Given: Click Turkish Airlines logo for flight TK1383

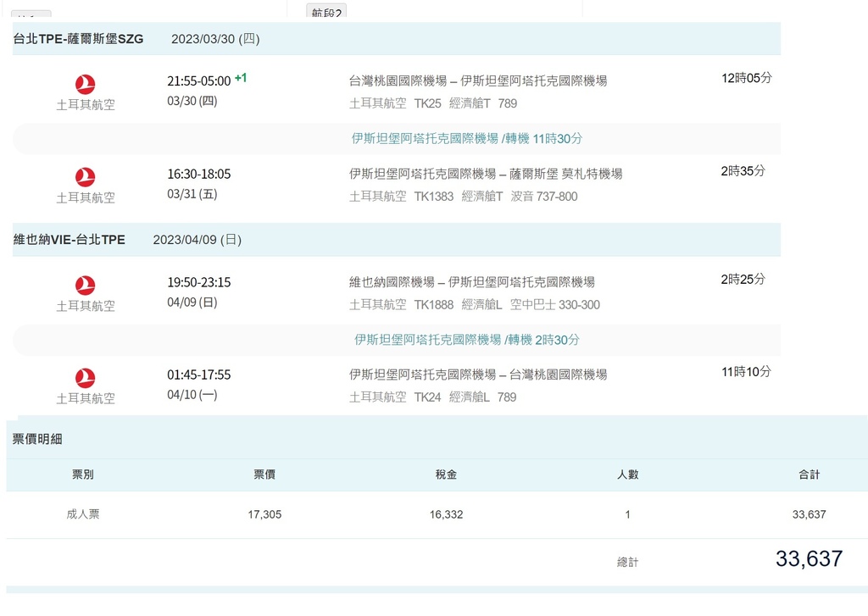Looking at the screenshot, I should pos(86,177).
